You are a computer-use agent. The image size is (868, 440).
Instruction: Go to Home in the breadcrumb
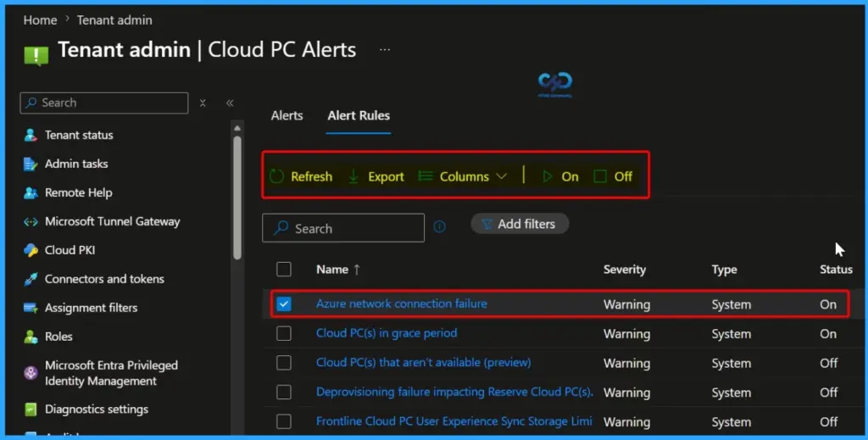point(40,20)
